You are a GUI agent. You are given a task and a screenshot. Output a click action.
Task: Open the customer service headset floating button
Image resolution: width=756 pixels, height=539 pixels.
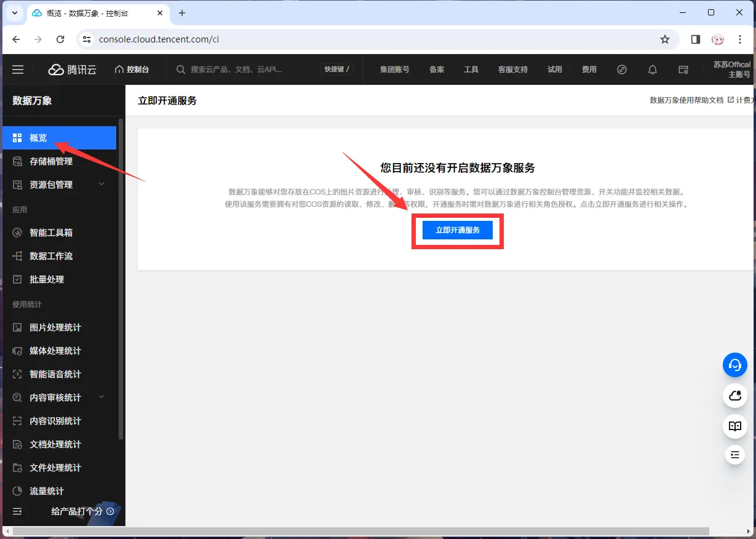[x=734, y=365]
